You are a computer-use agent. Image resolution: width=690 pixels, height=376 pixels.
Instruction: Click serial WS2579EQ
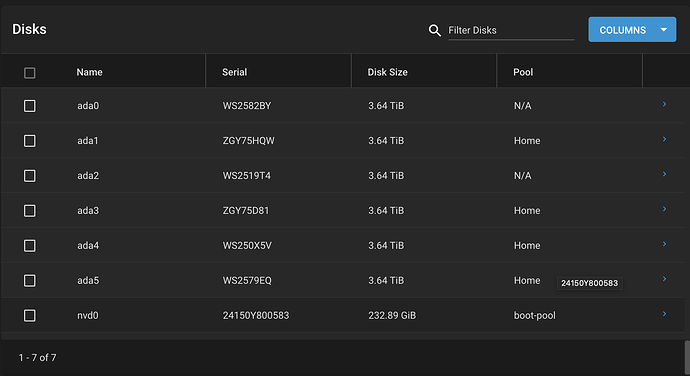(x=247, y=280)
